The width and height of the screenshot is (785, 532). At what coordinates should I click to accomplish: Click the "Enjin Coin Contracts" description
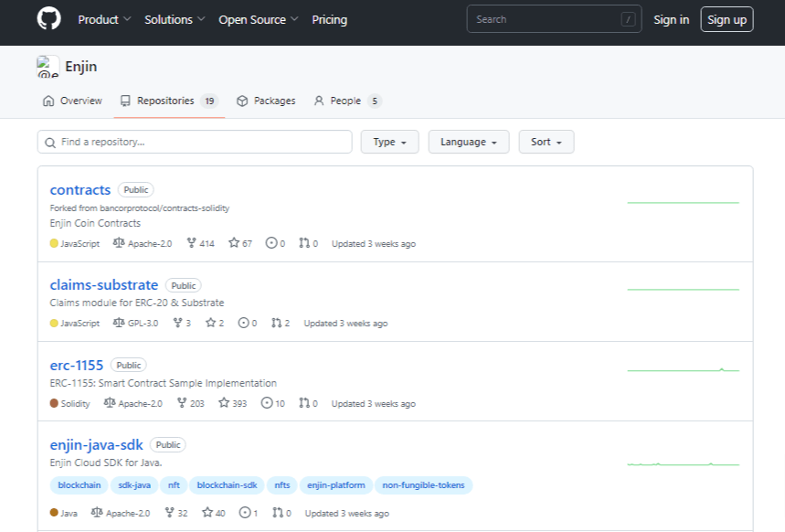pos(95,223)
